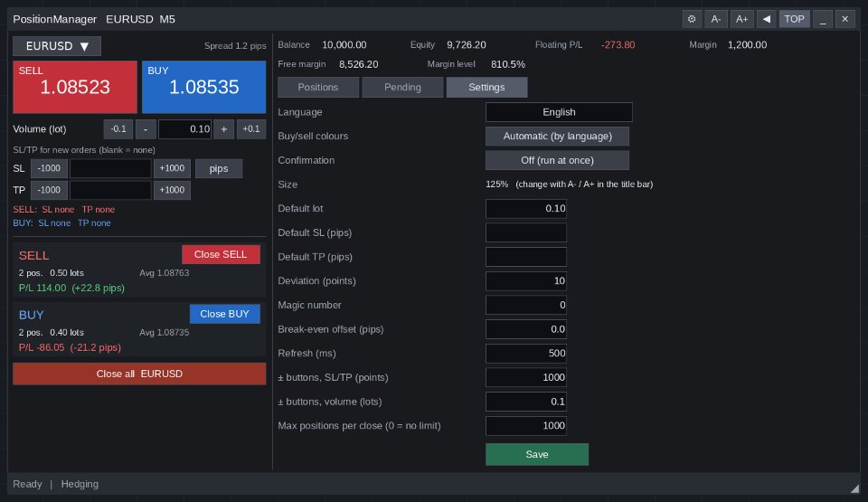The image size is (868, 502).
Task: Edit the Refresh (ms) field
Action: (526, 354)
